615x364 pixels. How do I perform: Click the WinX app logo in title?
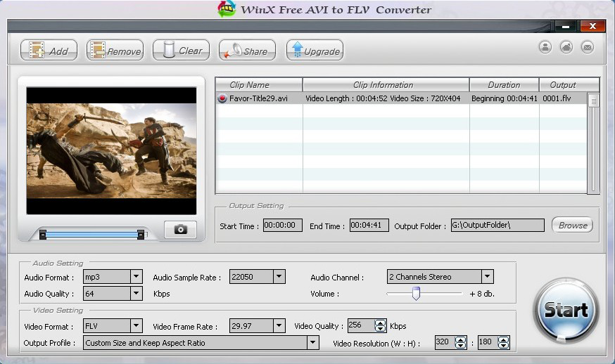(227, 8)
